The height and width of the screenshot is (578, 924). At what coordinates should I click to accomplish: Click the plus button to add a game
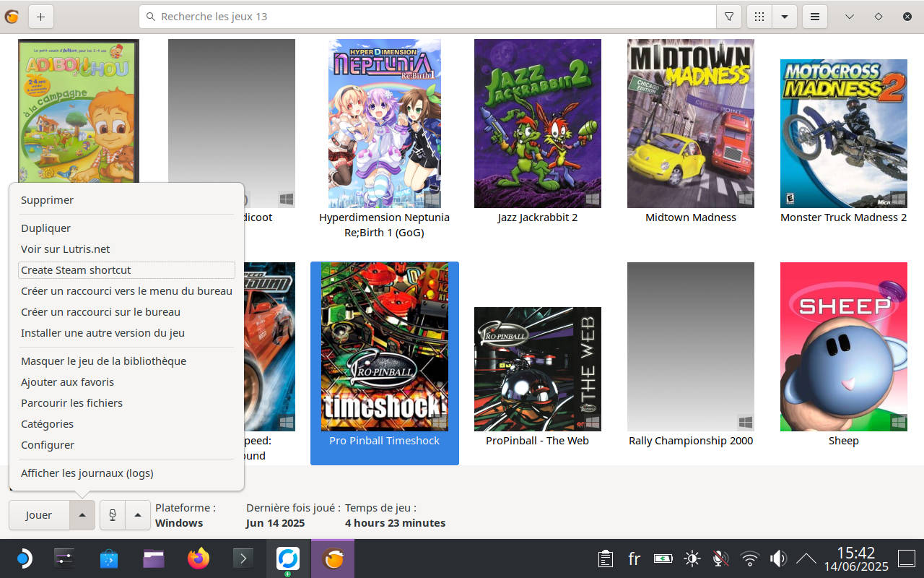click(40, 16)
